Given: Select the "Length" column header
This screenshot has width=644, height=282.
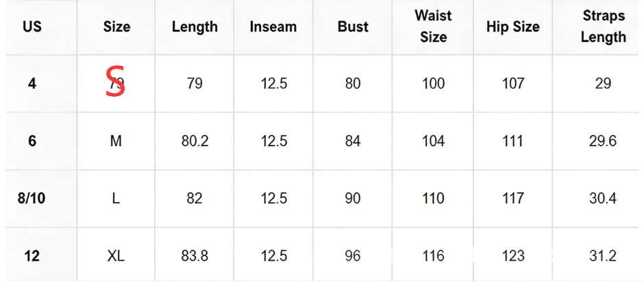Looking at the screenshot, I should click(x=195, y=27).
